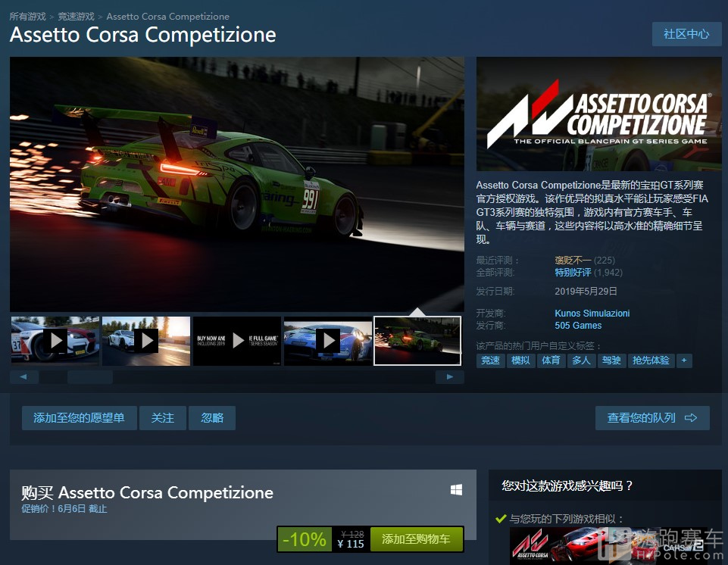Click the Windows platform icon
This screenshot has width=728, height=565.
click(456, 490)
